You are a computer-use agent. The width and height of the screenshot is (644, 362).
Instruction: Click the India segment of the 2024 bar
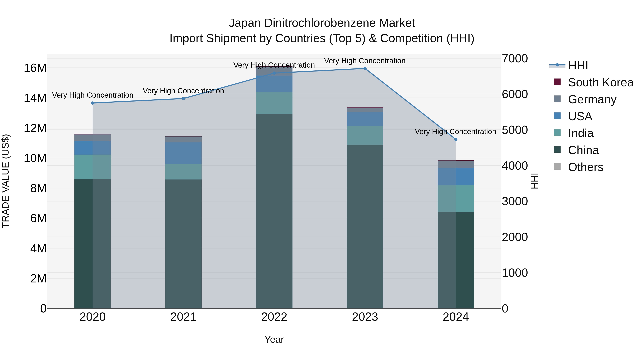(x=455, y=198)
